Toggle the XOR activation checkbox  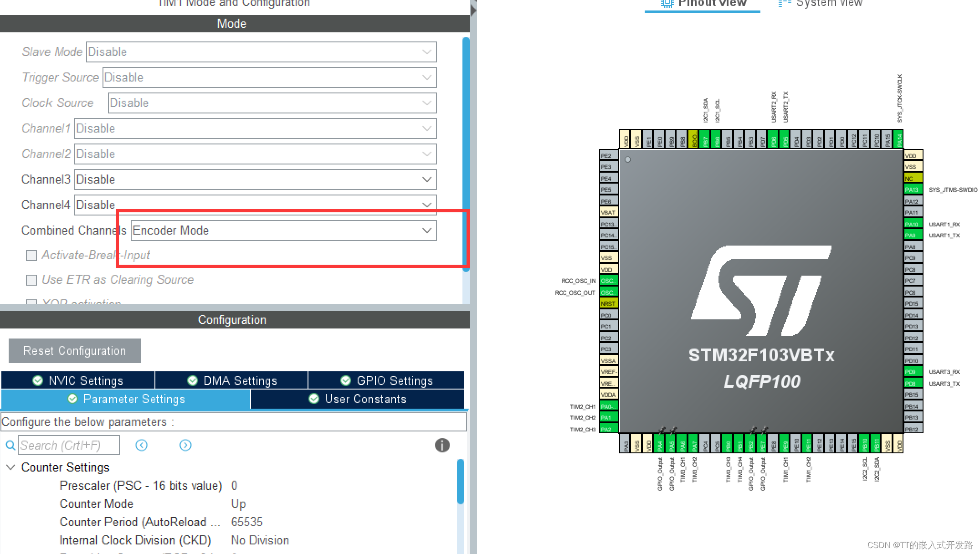coord(31,302)
